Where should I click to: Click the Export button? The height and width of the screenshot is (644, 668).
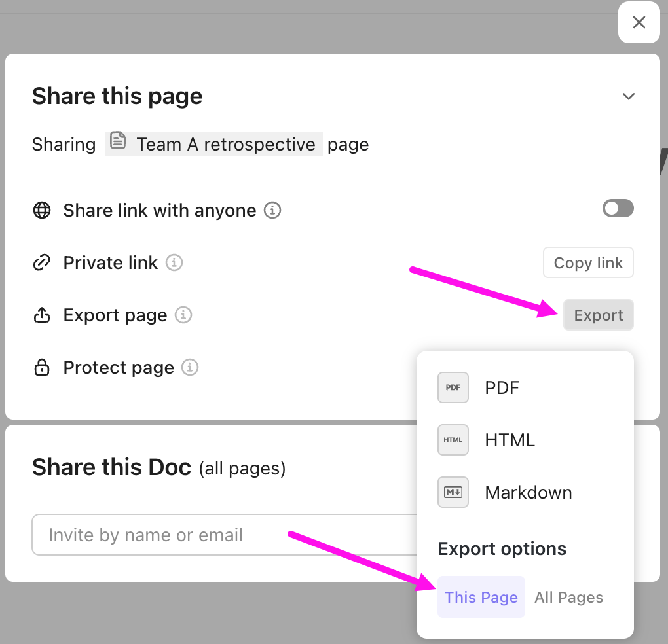coord(598,315)
